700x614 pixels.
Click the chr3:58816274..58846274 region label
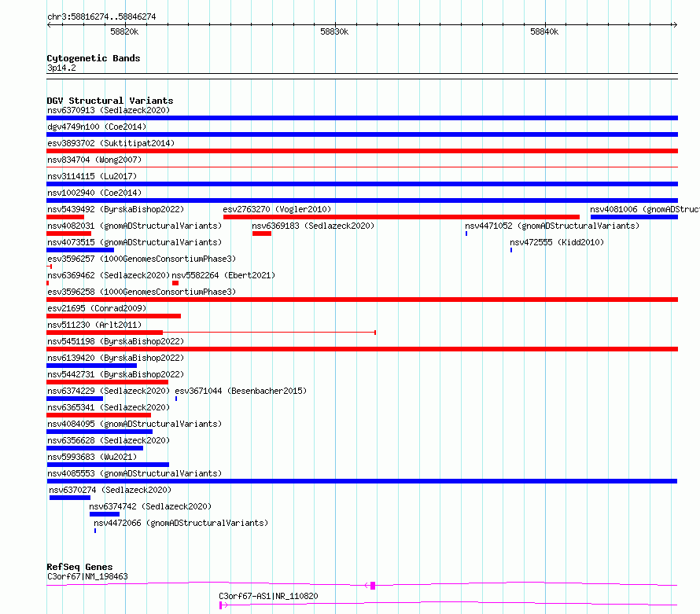(x=101, y=17)
